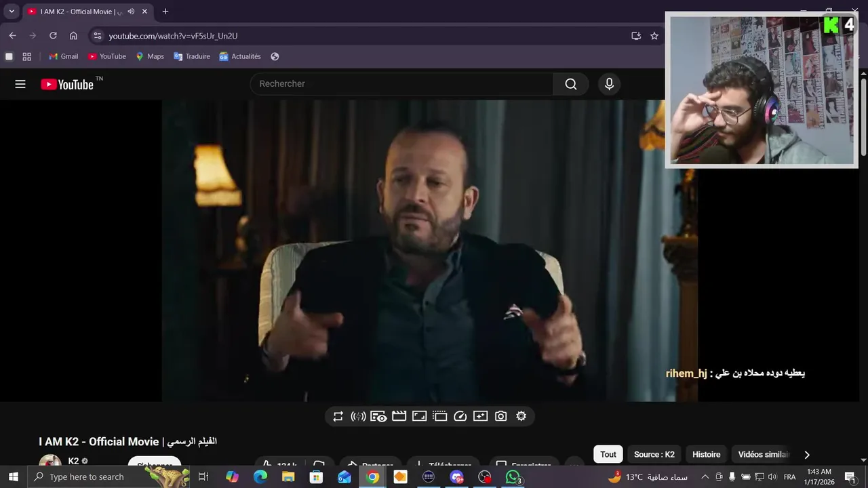
Task: Open the YouTube bookmark
Action: point(107,56)
